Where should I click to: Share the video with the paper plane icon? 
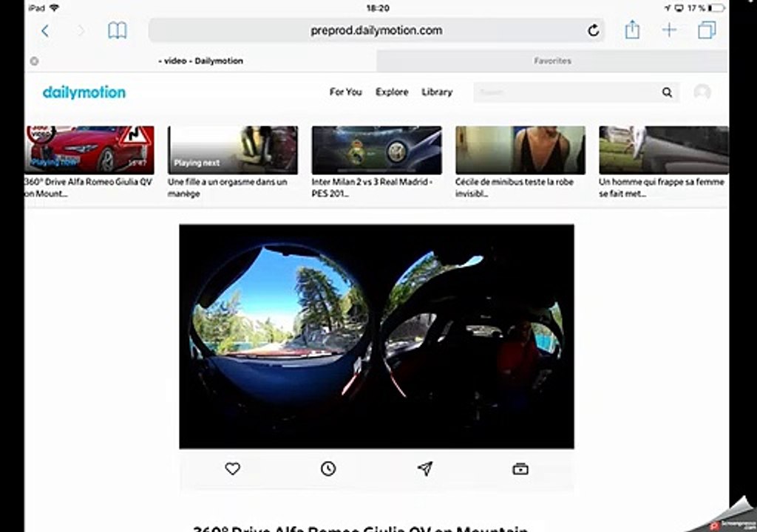[425, 468]
